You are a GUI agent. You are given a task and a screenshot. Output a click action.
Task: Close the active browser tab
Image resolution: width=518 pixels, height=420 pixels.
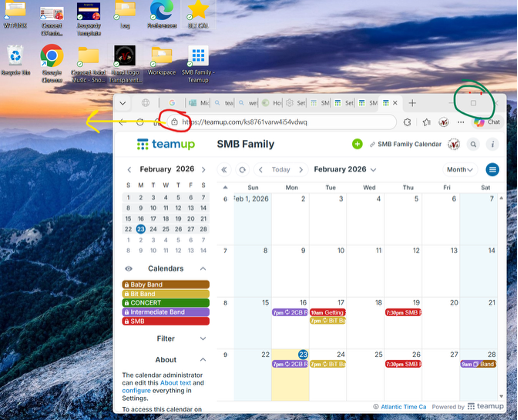(395, 103)
